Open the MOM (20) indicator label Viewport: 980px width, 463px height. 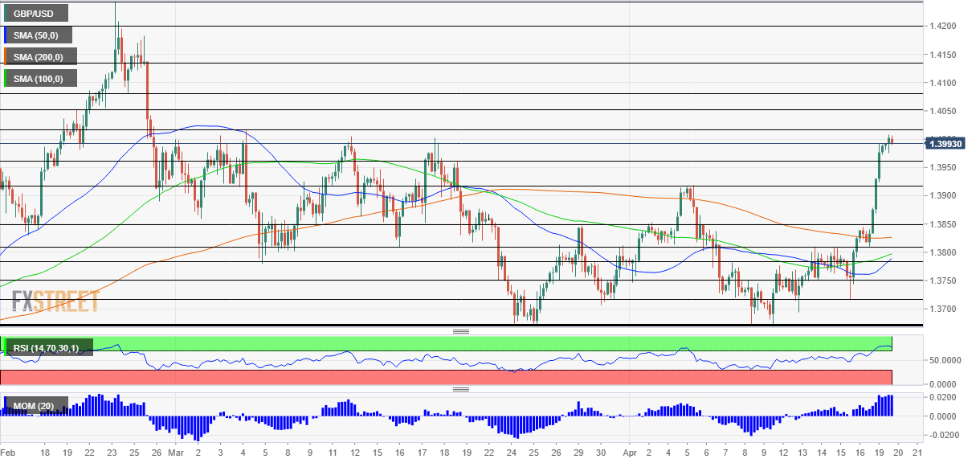click(x=33, y=407)
